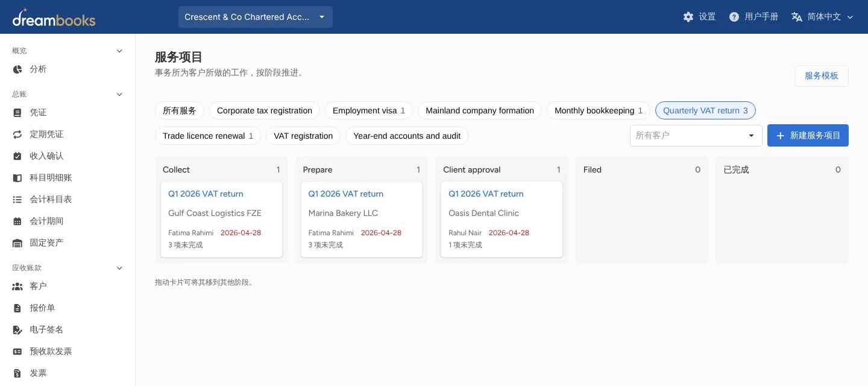This screenshot has width=868, height=386.
Task: Click the Marina Bakery LLC card text
Action: pos(343,213)
